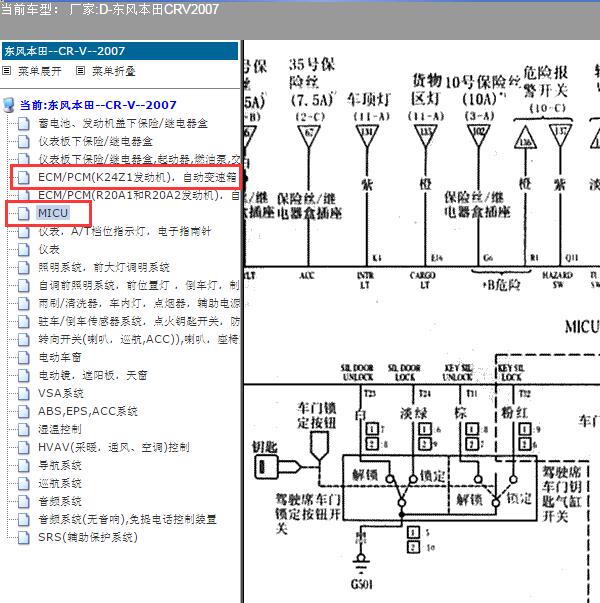Open 仪表板下保险/继电器盒,制动器,燃油泵 entry
The image size is (600, 603).
click(x=139, y=159)
